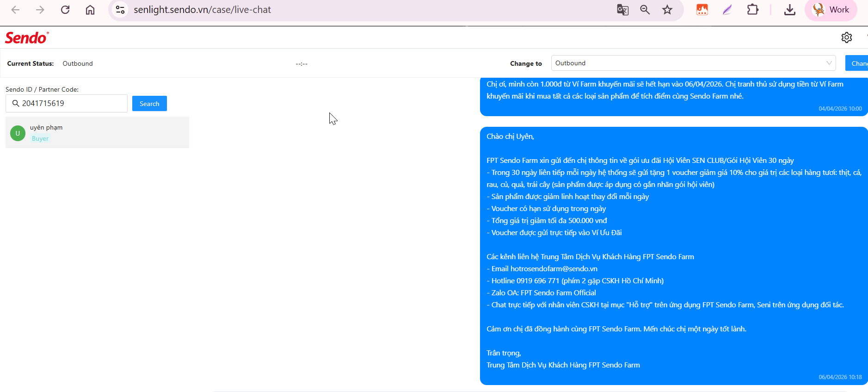The height and width of the screenshot is (392, 868).
Task: Select the uyên phạm buyer conversation
Action: 97,132
